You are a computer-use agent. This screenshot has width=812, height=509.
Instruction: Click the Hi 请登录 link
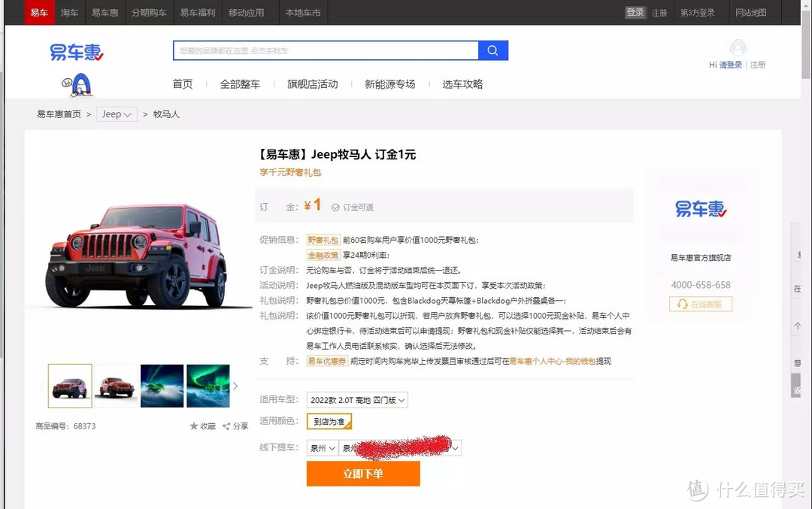(x=726, y=65)
